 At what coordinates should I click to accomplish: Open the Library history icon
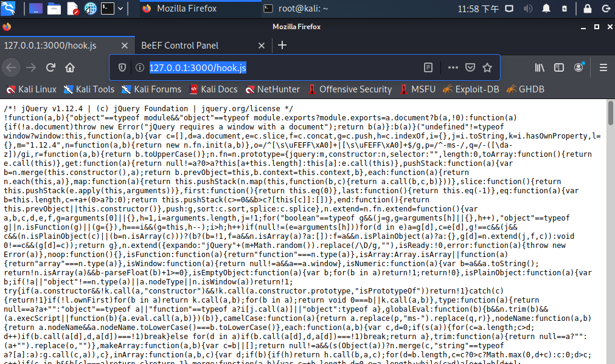coord(540,68)
